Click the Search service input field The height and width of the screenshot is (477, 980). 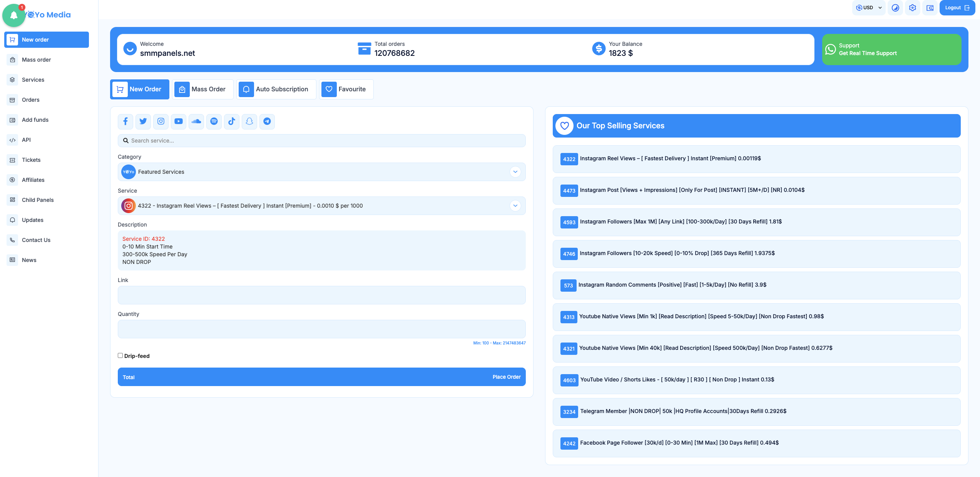[321, 141]
